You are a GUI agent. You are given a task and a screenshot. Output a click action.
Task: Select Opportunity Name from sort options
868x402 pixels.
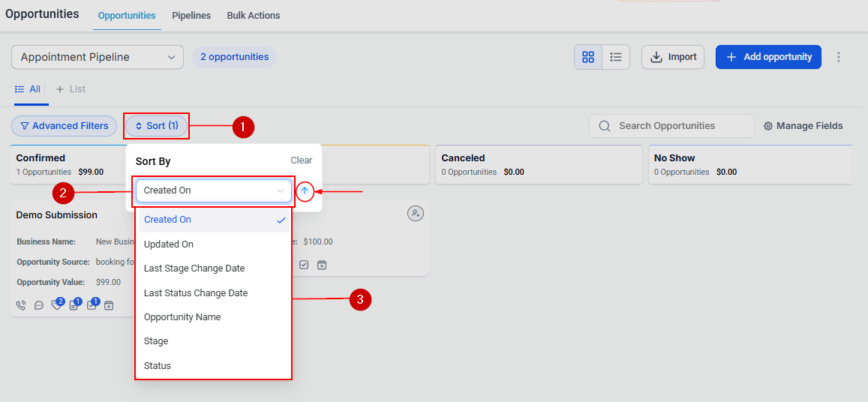182,317
